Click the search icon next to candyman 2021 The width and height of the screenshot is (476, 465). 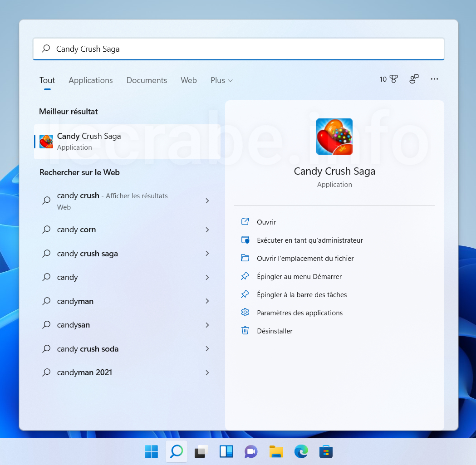pyautogui.click(x=46, y=372)
